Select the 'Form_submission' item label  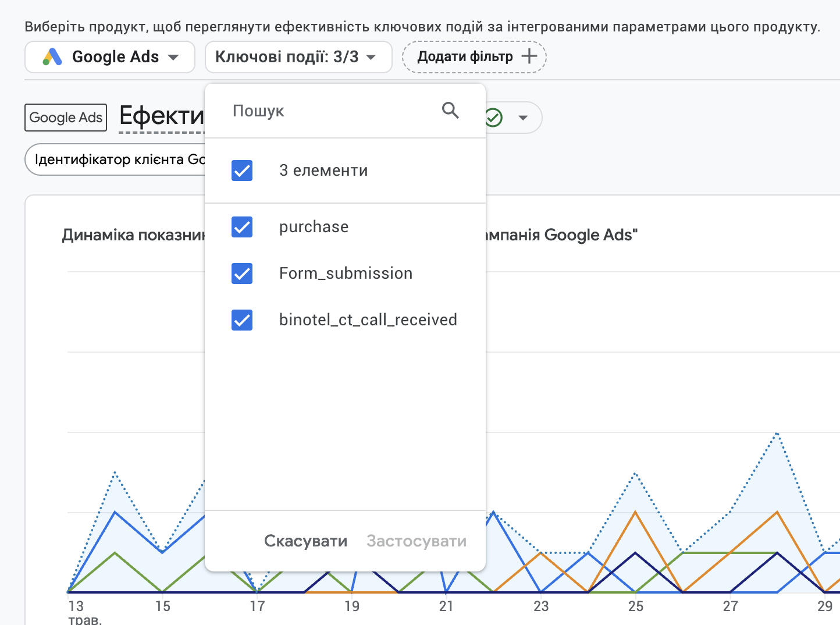[346, 274]
